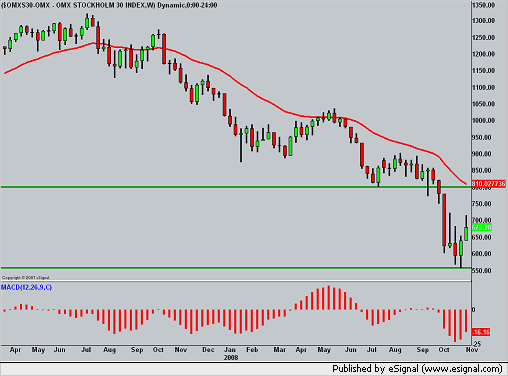Screen dimensions: 508x376
Task: Click the Mar month label on time axis
Action: 279,350
